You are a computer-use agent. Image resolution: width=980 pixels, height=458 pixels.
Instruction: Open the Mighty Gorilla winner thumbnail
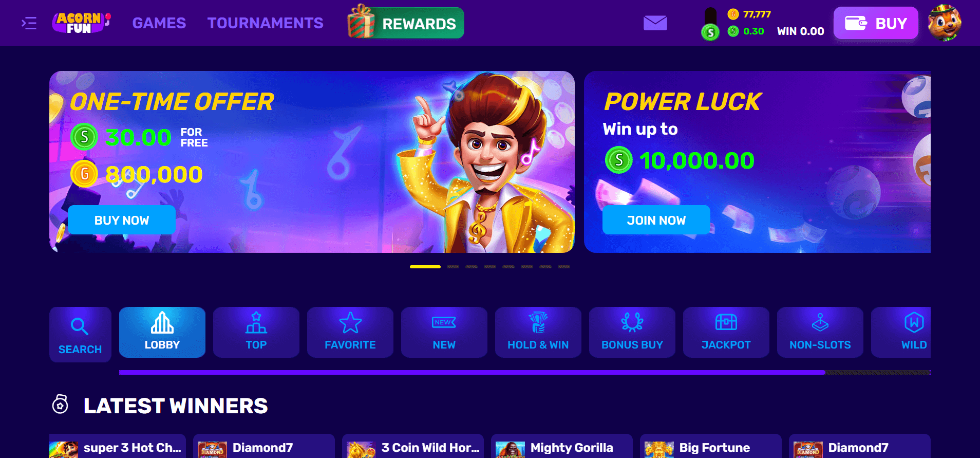510,450
